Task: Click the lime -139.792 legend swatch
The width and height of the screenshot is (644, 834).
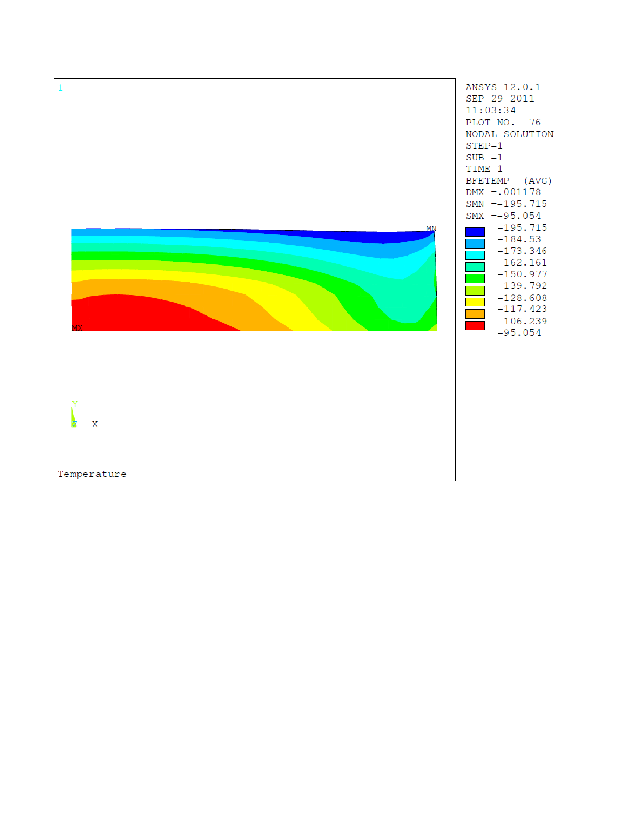Action: [x=475, y=291]
